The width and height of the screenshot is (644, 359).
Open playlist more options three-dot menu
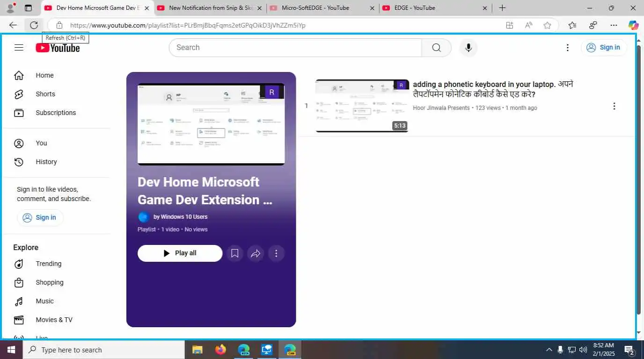[x=276, y=253]
